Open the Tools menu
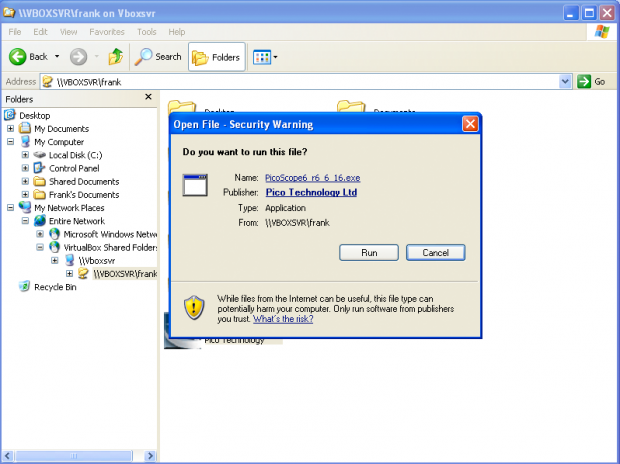 [147, 32]
